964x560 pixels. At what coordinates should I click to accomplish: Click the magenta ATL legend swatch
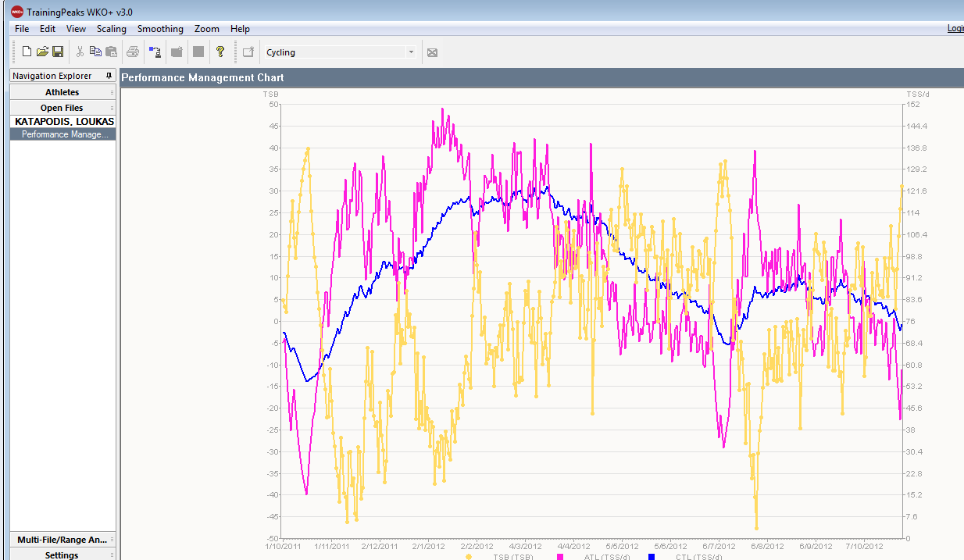[x=560, y=557]
